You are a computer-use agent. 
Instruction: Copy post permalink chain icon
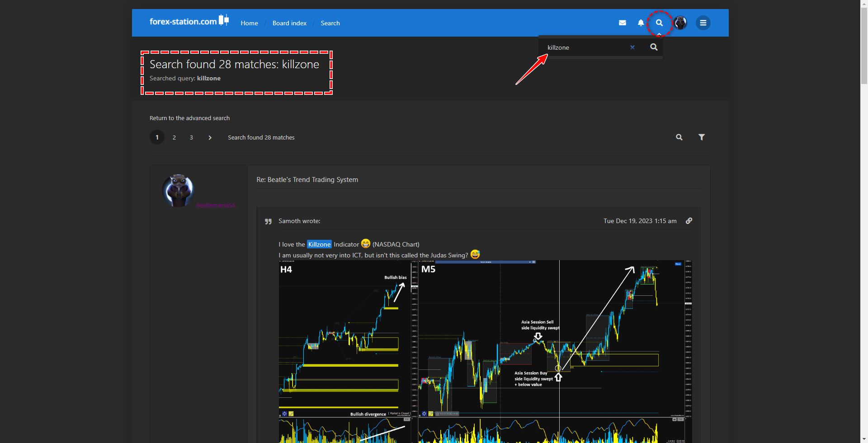(689, 221)
